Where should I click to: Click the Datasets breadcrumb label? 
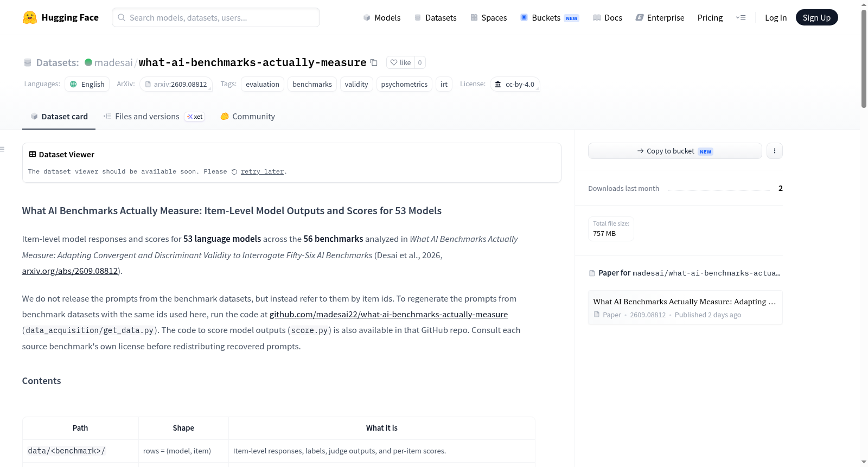pyautogui.click(x=58, y=62)
